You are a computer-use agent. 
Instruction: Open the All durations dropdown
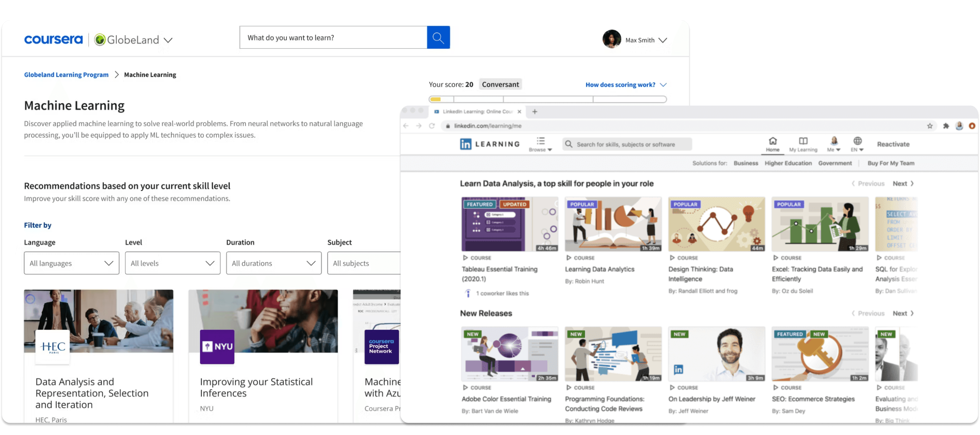tap(274, 263)
